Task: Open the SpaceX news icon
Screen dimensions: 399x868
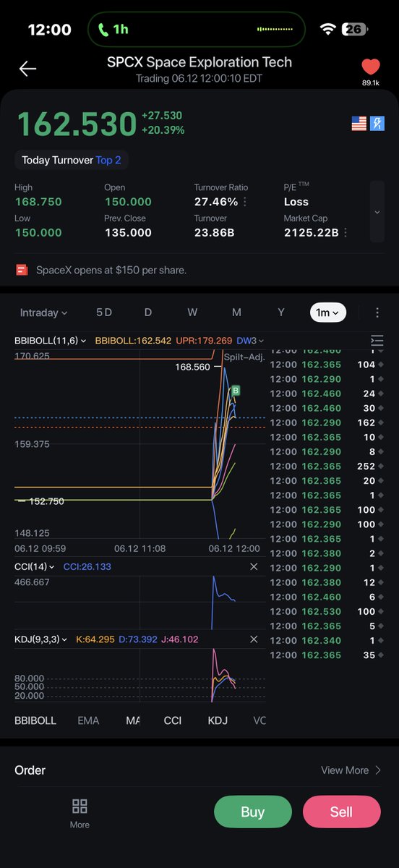Action: point(22,270)
